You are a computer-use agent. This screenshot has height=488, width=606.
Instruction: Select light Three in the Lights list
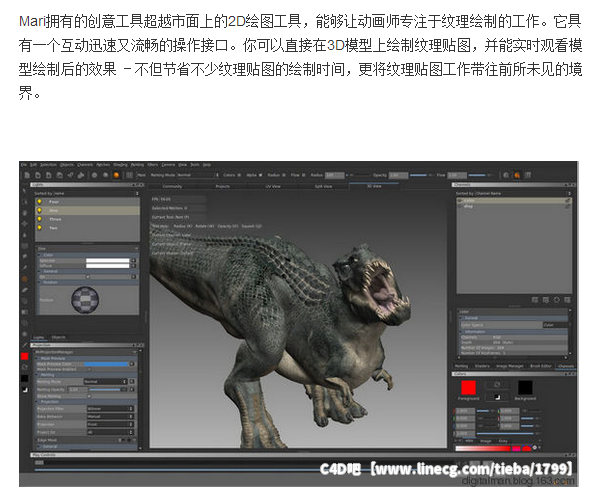click(87, 219)
